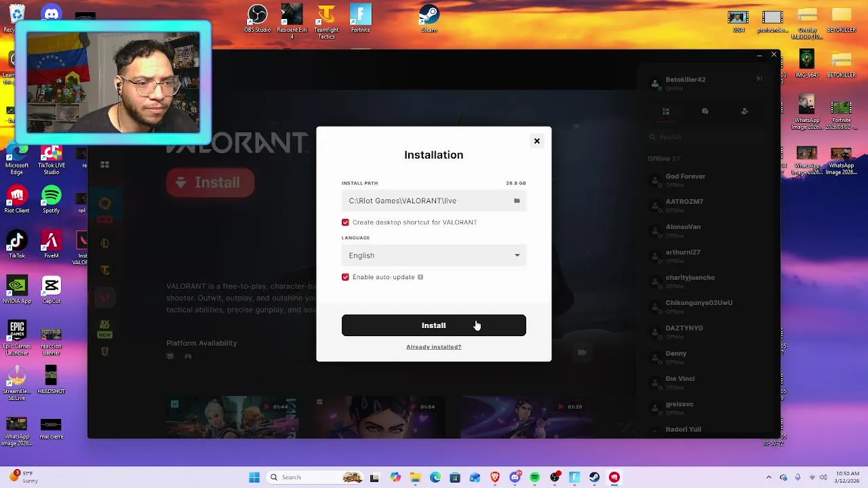Screen dimensions: 868x488
Task: Collapse the friends panel arrow icon
Action: coord(759,79)
